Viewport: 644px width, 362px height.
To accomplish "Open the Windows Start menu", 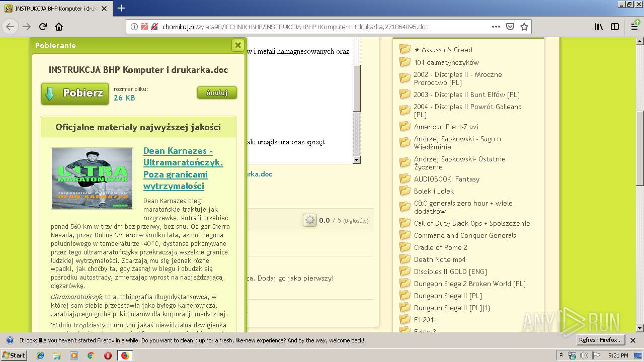I will click(14, 355).
